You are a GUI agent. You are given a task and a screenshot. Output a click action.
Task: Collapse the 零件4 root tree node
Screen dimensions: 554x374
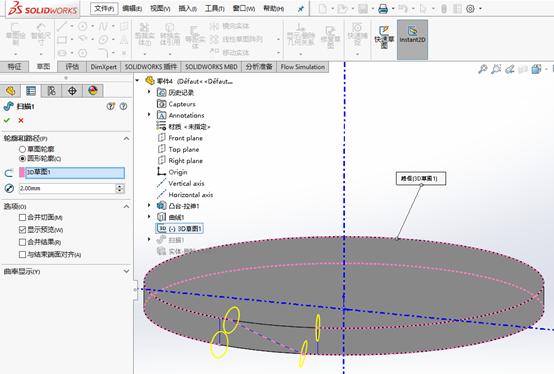pos(137,81)
